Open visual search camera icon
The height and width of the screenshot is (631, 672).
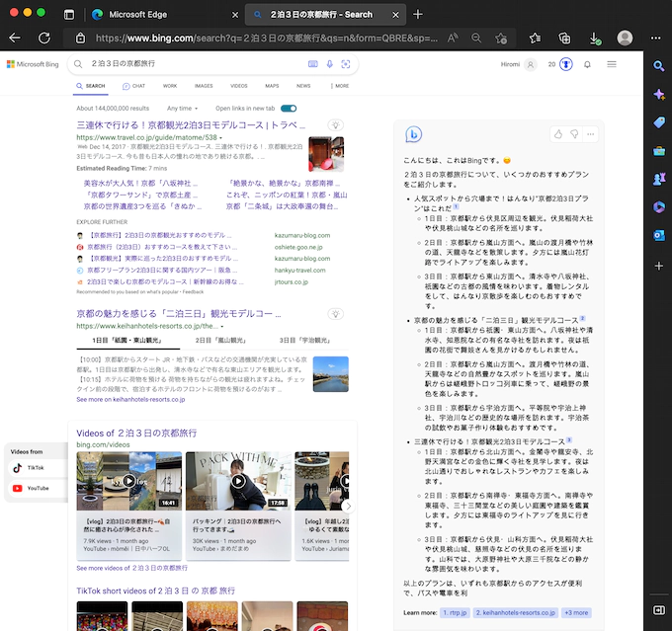[346, 64]
